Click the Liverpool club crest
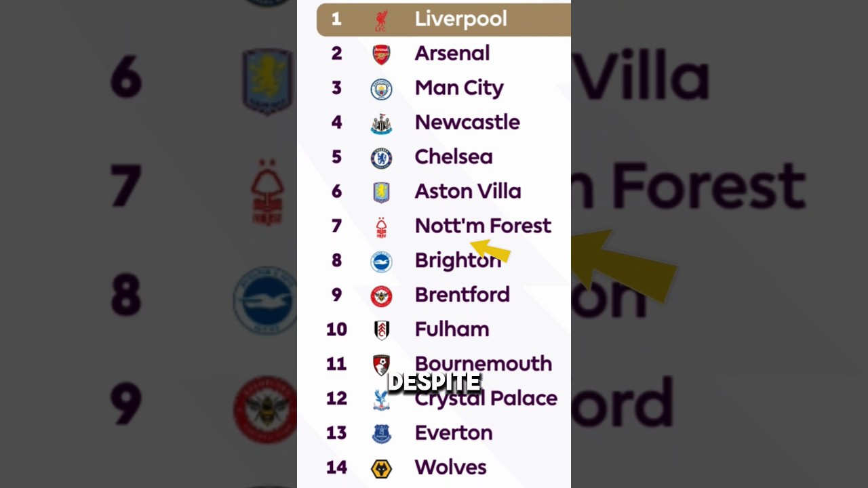 click(x=381, y=20)
